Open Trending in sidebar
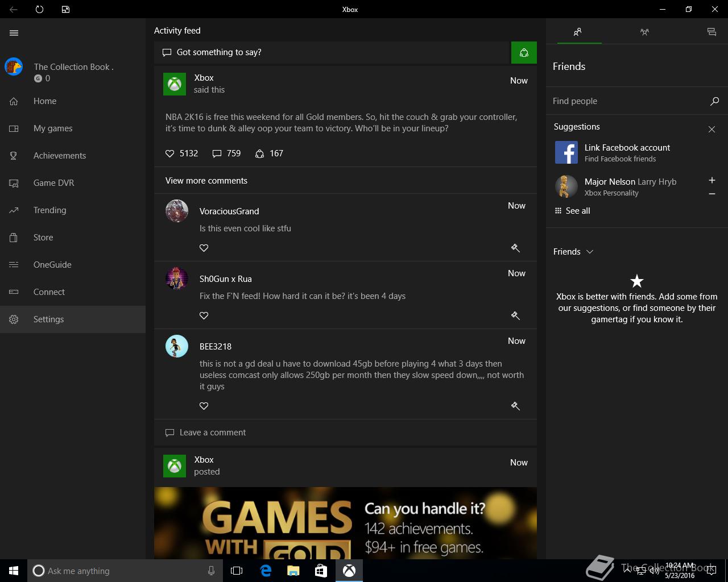The height and width of the screenshot is (582, 728). coord(73,210)
